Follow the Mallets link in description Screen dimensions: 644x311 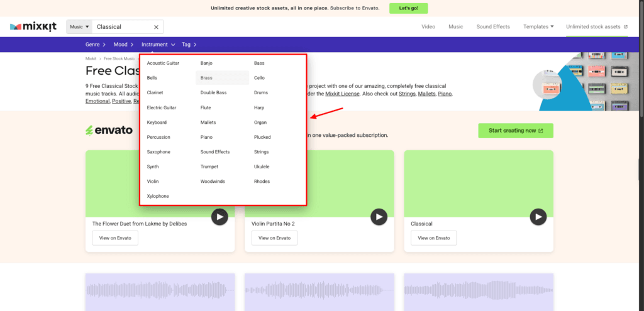pyautogui.click(x=427, y=94)
